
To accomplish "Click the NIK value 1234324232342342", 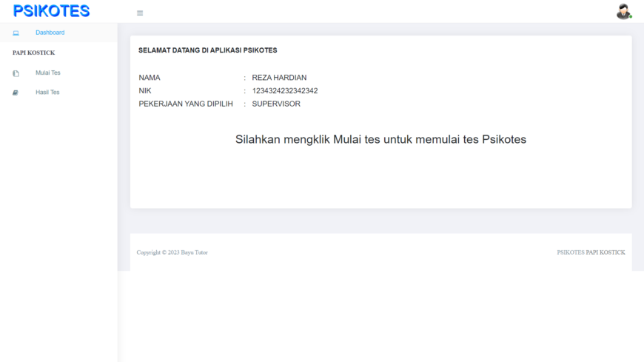I will click(285, 91).
